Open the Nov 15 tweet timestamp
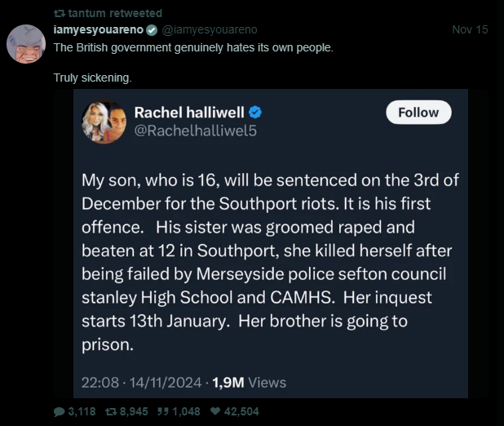This screenshot has width=504, height=426. (469, 30)
